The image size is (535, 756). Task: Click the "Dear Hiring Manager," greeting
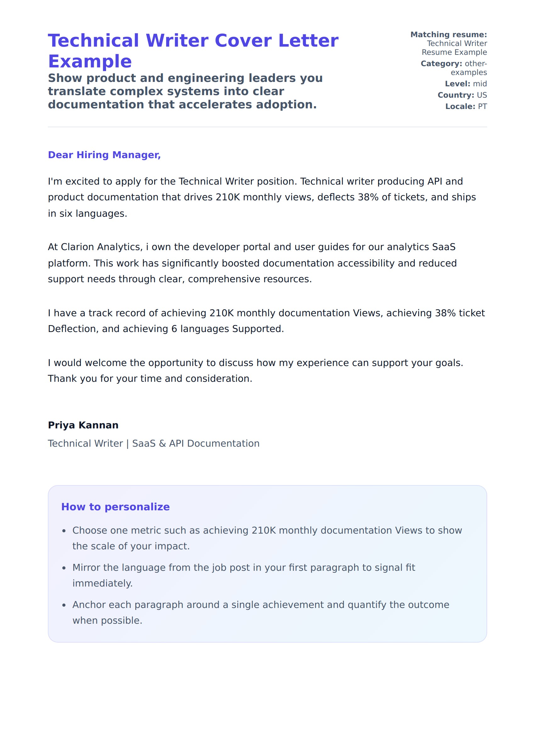tap(104, 155)
